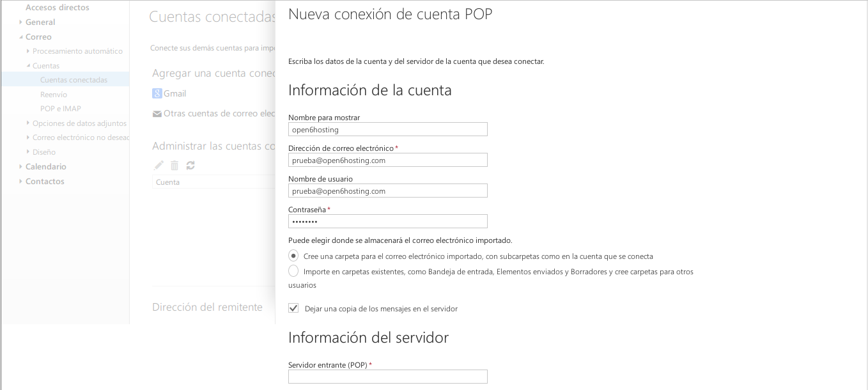
Task: Toggle Dejar una copia de los mensajes checkbox
Action: pyautogui.click(x=293, y=308)
